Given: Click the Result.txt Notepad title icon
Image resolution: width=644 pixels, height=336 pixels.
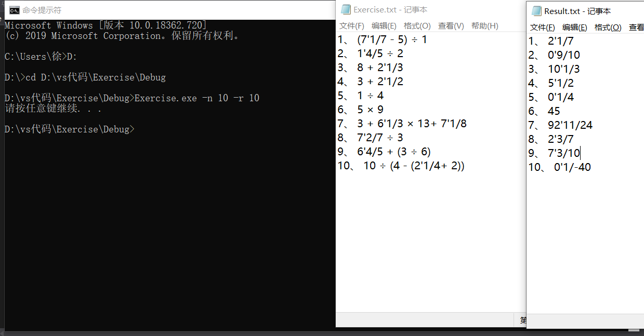Looking at the screenshot, I should click(x=536, y=11).
